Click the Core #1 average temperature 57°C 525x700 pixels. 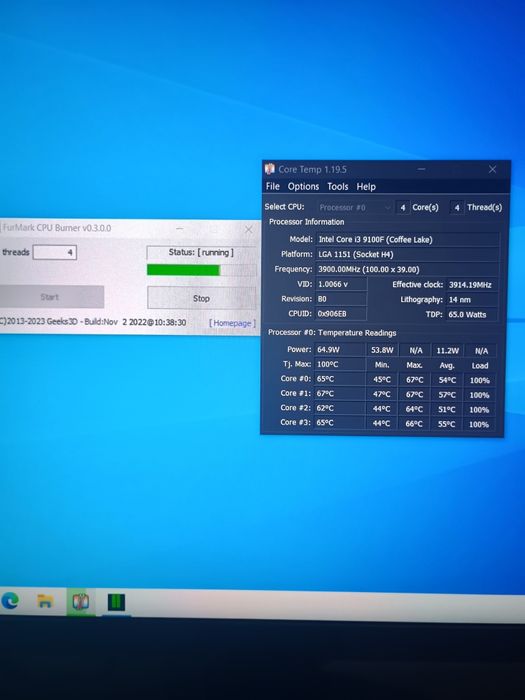pyautogui.click(x=447, y=395)
